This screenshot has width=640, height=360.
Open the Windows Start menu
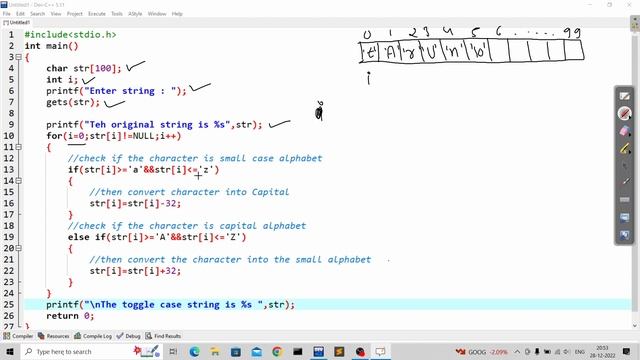point(9,351)
